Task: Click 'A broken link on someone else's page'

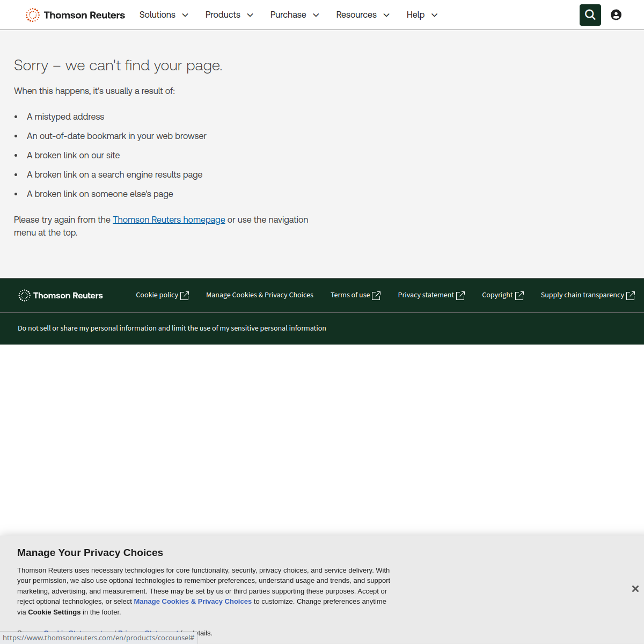Action: click(100, 194)
